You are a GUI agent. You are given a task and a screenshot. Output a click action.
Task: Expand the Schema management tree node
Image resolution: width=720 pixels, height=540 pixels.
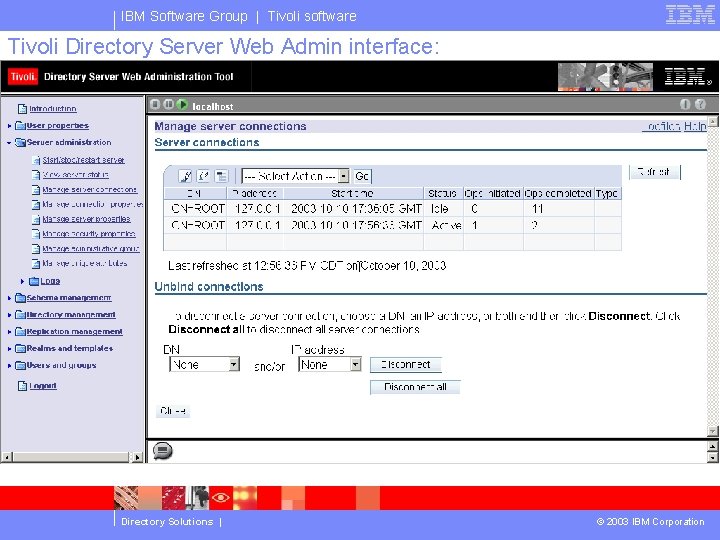(x=9, y=298)
